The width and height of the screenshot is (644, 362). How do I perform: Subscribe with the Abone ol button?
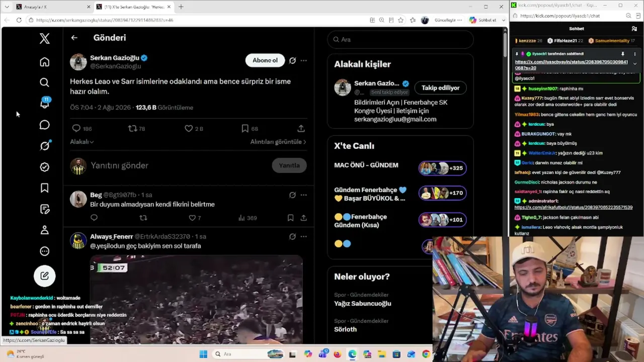tap(265, 60)
